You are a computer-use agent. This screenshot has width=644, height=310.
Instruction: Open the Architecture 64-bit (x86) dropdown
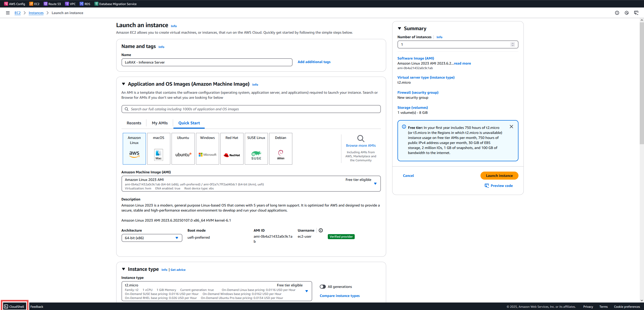point(151,238)
